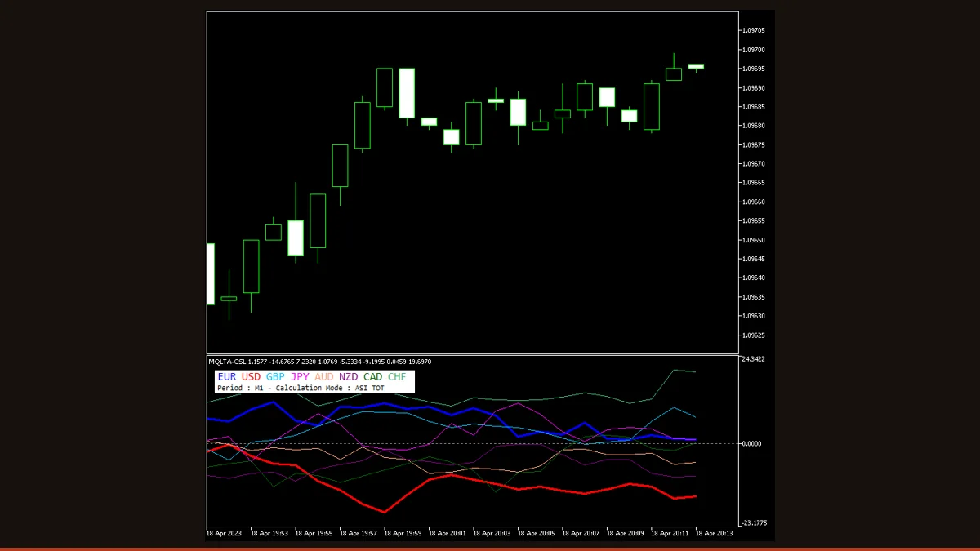980x551 pixels.
Task: Click the 1.09695 price axis label
Action: (754, 69)
